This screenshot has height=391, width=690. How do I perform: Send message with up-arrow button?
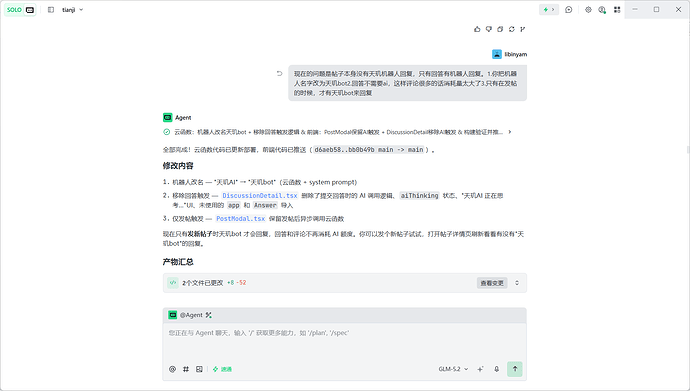click(515, 369)
